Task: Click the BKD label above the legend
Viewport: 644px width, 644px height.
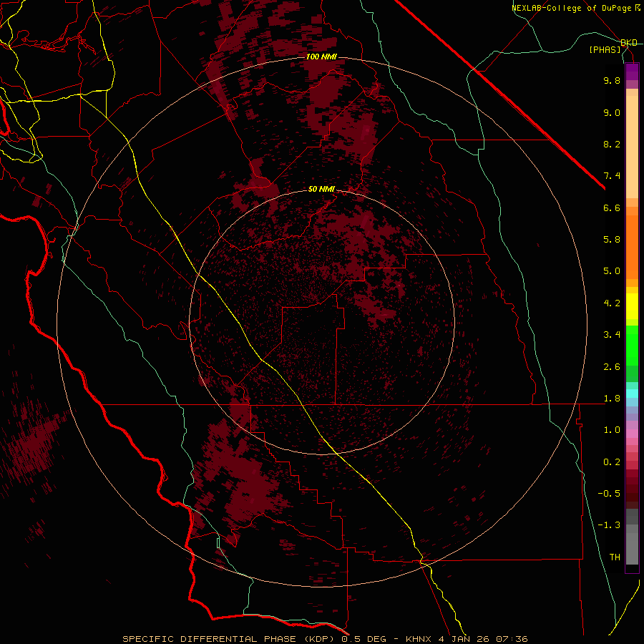Action: (629, 43)
